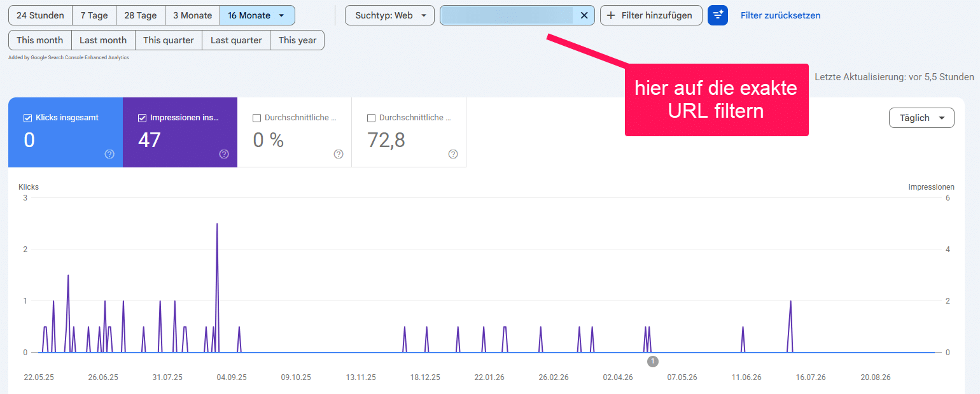Toggle the Impressionen insgesamt checkbox
Viewport: 980px width, 394px height.
tap(142, 118)
